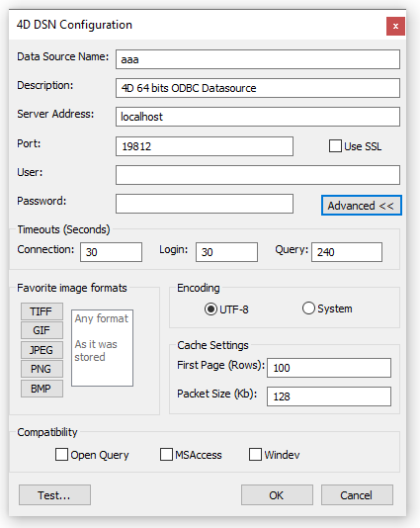Image resolution: width=420 pixels, height=528 pixels.
Task: Focus the Description text field
Action: [258, 88]
